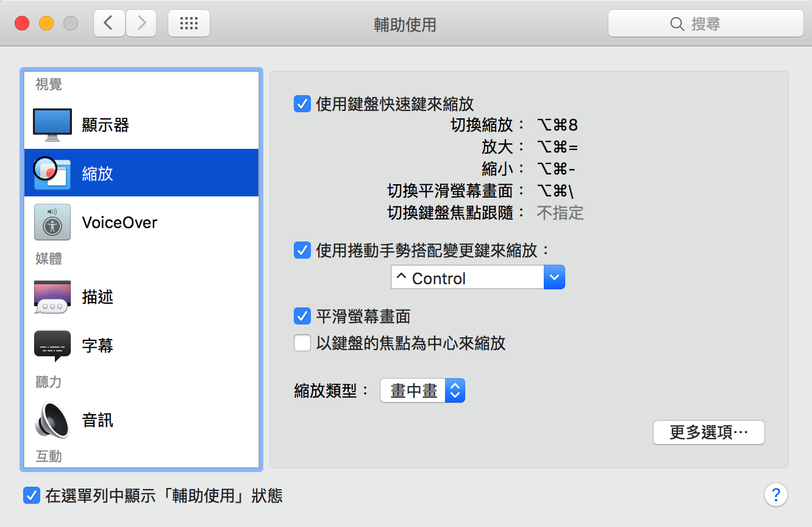Toggle 在選單列中顯示「輔助使用」狀態 checkbox
This screenshot has height=527, width=812.
point(32,495)
